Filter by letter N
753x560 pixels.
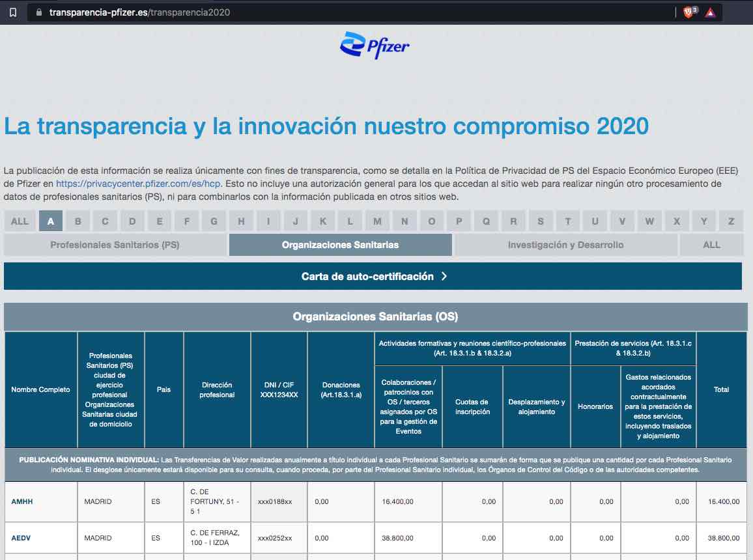[405, 221]
